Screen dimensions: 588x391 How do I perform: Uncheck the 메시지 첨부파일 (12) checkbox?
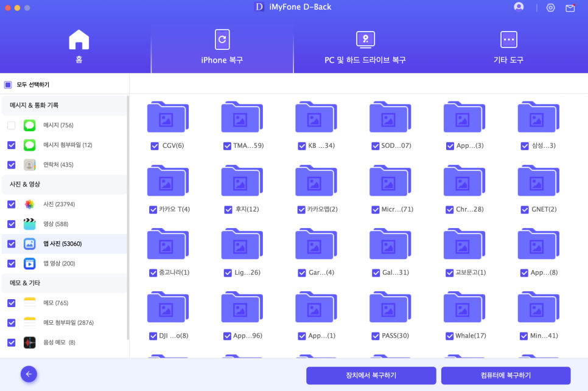pyautogui.click(x=11, y=145)
